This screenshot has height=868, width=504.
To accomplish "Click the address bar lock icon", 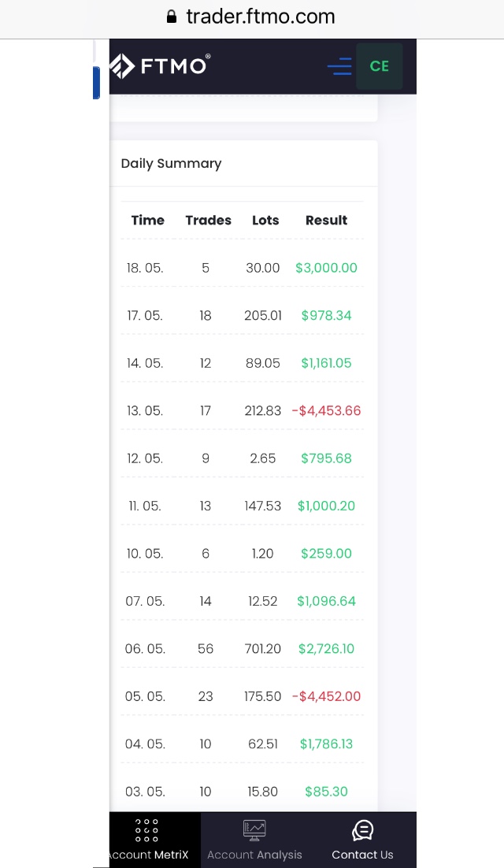I will tap(172, 17).
